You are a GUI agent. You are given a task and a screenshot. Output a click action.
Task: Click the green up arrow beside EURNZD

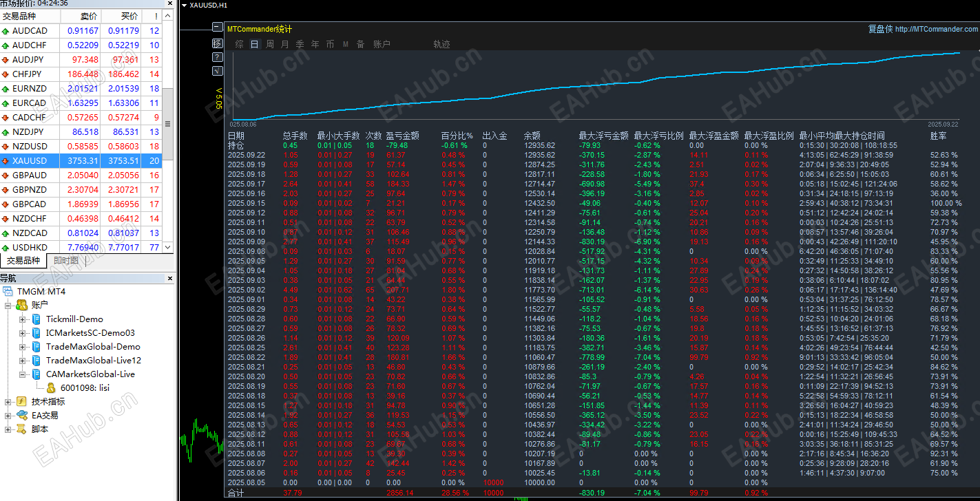(6, 89)
